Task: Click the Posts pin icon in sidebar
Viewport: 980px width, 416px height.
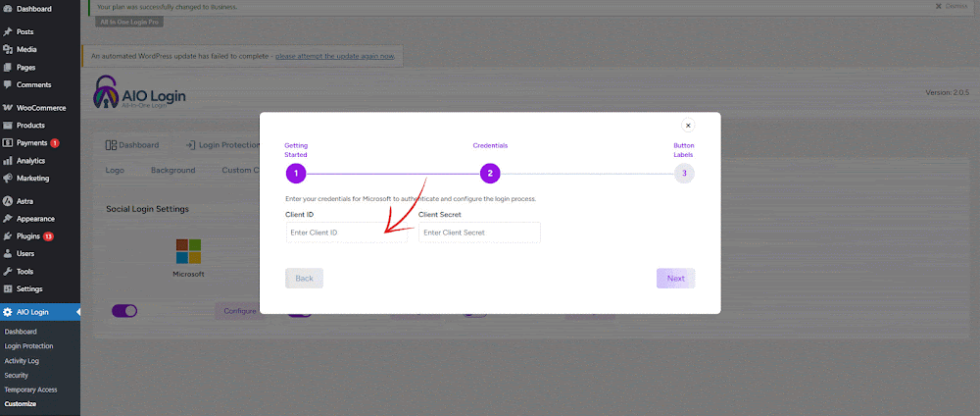Action: pyautogui.click(x=8, y=31)
